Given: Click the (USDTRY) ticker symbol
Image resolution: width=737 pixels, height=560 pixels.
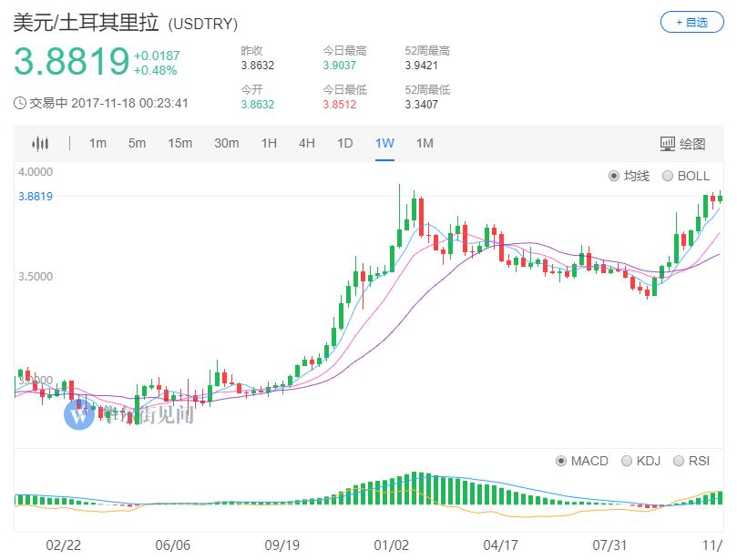Looking at the screenshot, I should [x=203, y=24].
